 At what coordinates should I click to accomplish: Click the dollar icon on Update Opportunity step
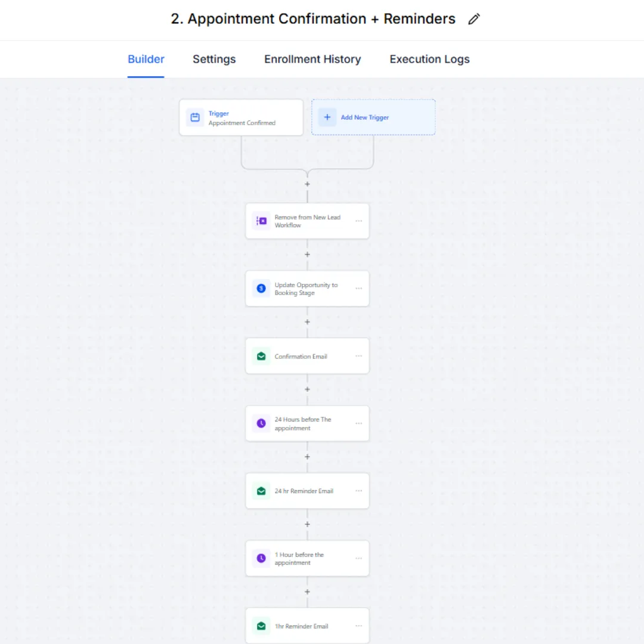261,289
